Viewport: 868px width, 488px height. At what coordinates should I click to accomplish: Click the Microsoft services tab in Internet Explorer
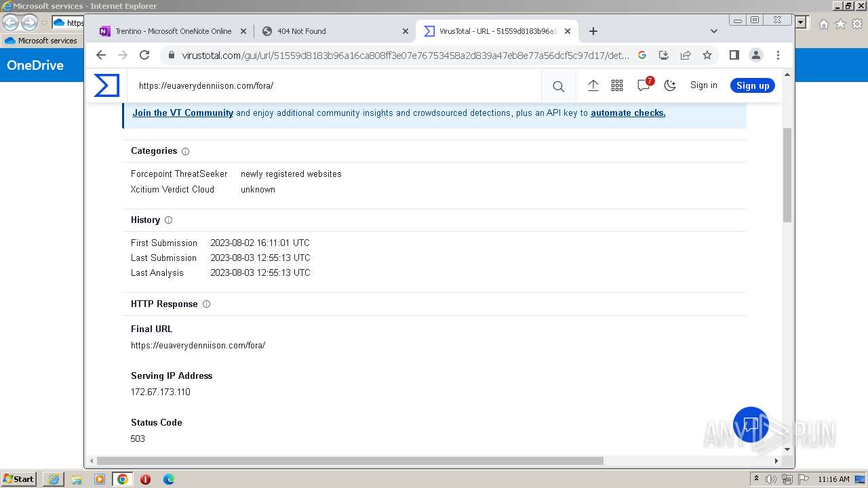(41, 41)
